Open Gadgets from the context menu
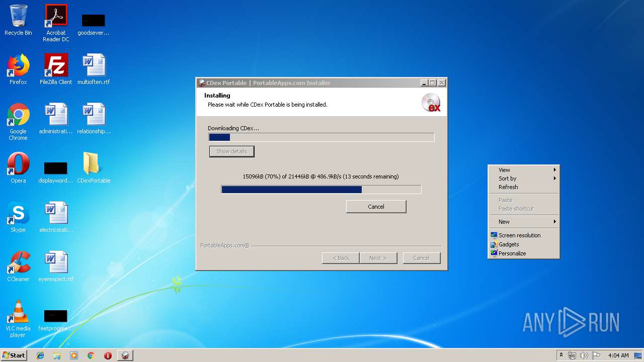The height and width of the screenshot is (362, 644). [x=524, y=244]
